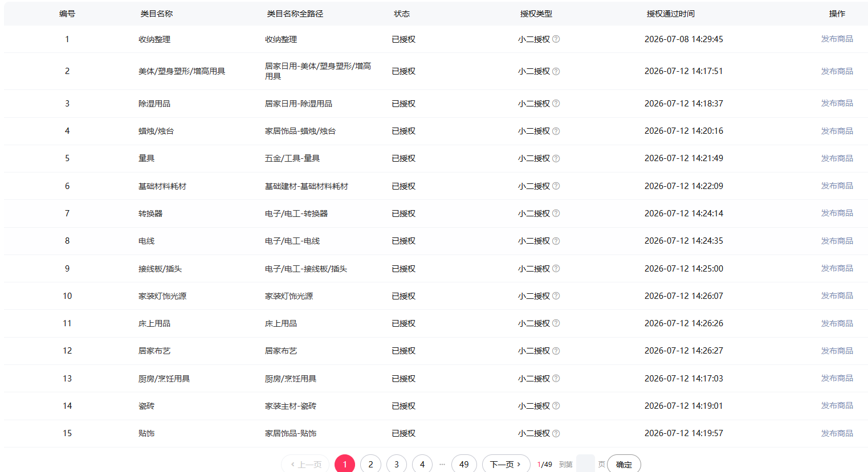Click question mark icon in 转换器 row
Screen dimensions: 868x472
[x=556, y=214]
